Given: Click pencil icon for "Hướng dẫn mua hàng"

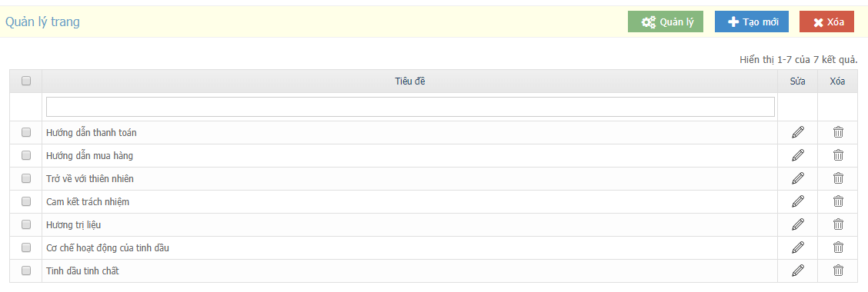Looking at the screenshot, I should [x=798, y=155].
